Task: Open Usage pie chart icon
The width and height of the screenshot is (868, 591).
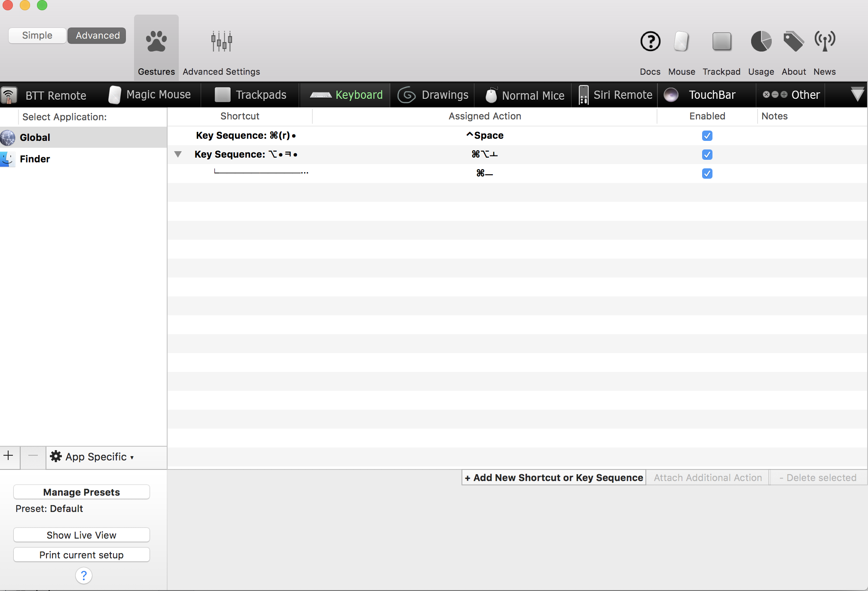Action: (761, 42)
